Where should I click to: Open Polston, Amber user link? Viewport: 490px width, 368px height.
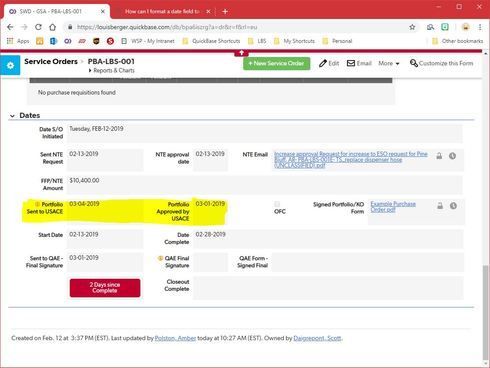point(175,338)
